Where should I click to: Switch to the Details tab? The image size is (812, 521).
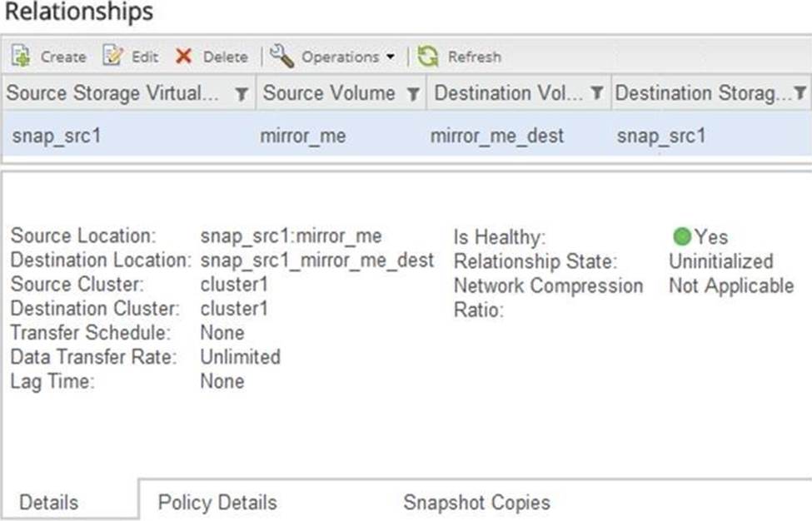pyautogui.click(x=48, y=503)
